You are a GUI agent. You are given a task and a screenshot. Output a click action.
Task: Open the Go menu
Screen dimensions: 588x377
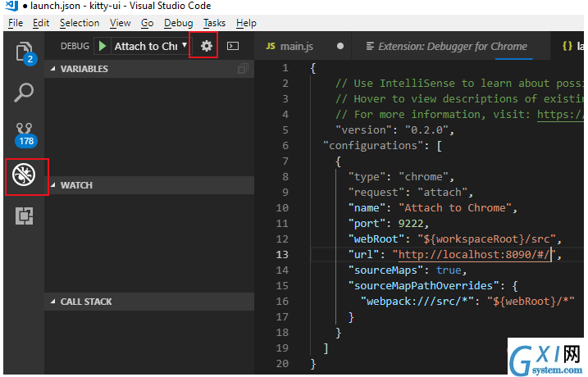(x=147, y=23)
